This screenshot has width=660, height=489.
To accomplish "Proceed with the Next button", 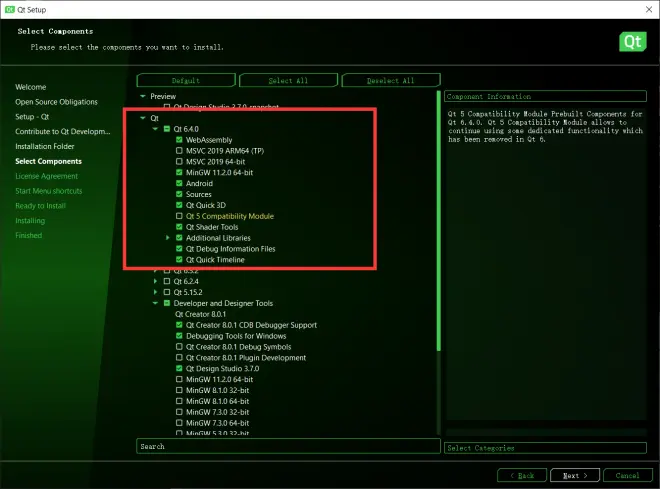I will point(575,476).
